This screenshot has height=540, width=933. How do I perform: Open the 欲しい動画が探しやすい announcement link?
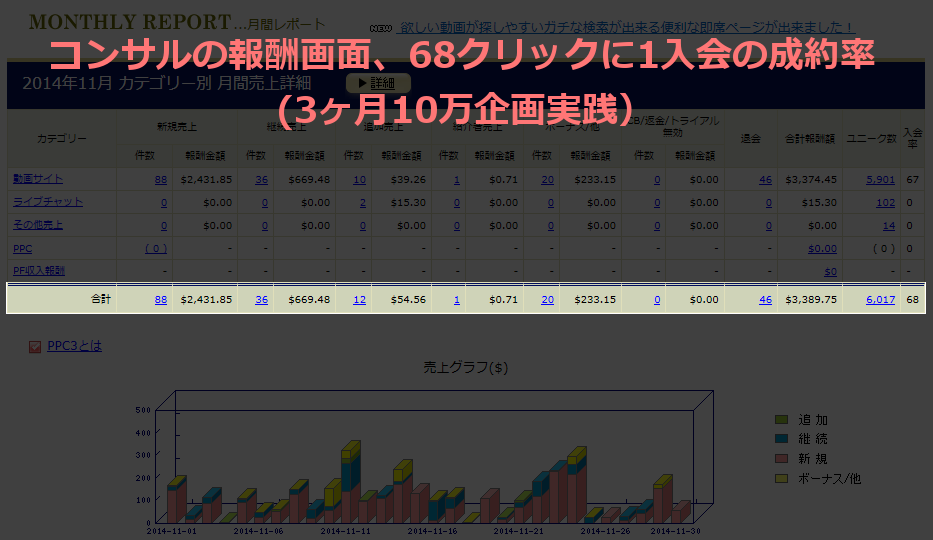626,27
